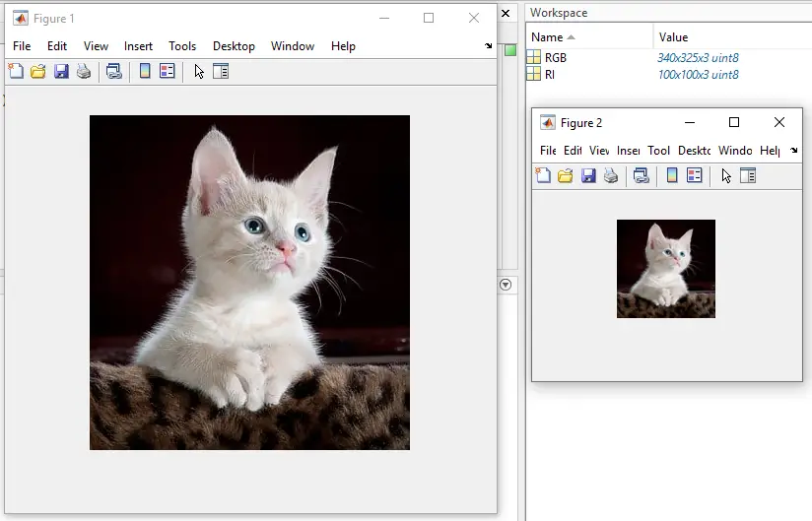
Task: Dock Figure 2 using the arrow icon
Action: [x=794, y=151]
